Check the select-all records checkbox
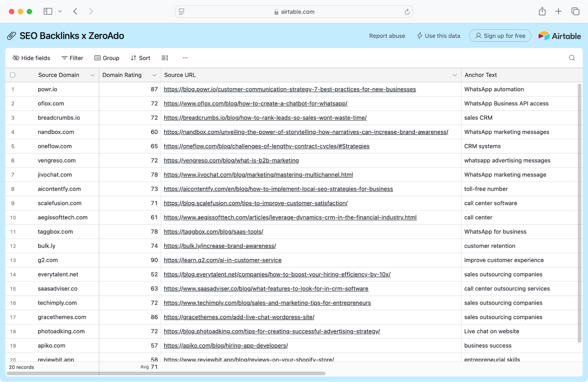 (x=13, y=75)
